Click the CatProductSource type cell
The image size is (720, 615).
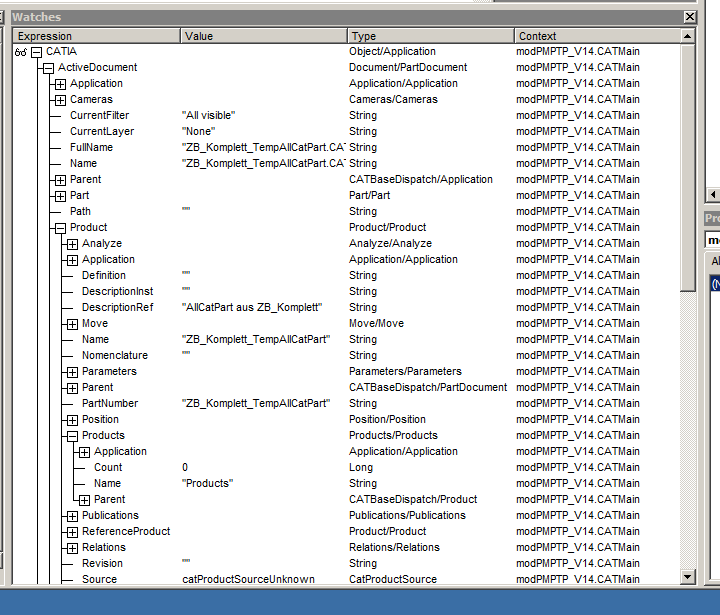pos(393,579)
